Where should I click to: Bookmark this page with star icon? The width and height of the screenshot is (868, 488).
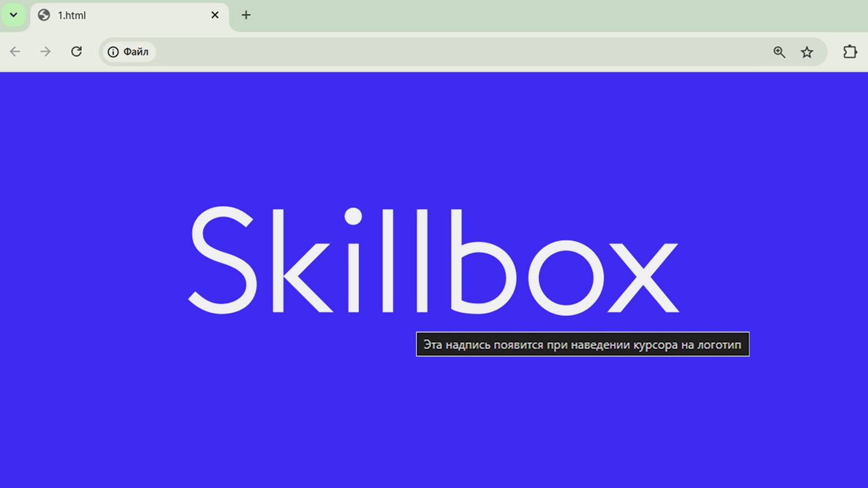(807, 52)
